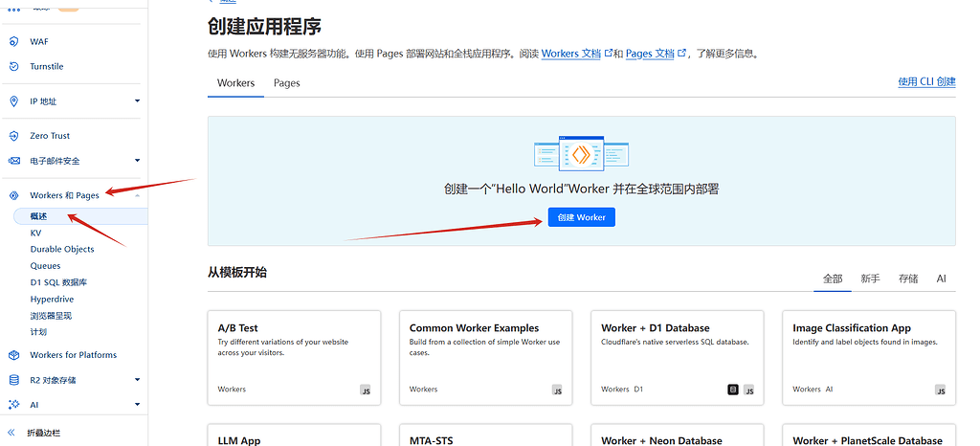Click the Workers for Platforms cube icon
The image size is (980, 446).
pos(13,355)
